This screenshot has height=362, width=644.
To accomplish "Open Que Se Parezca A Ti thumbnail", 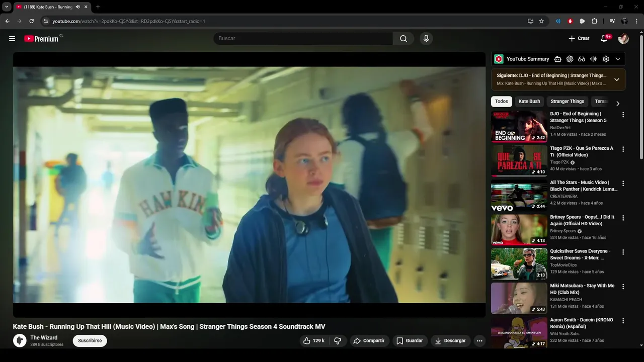I will [519, 160].
